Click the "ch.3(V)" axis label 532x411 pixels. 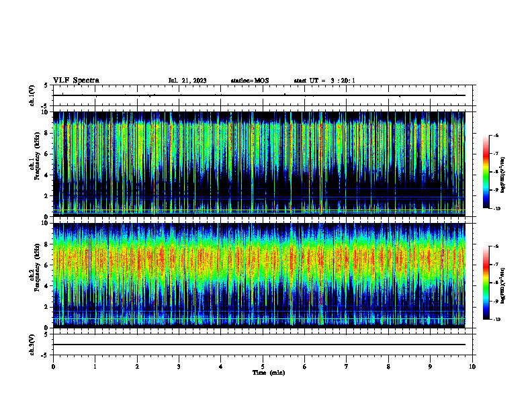[x=32, y=345]
